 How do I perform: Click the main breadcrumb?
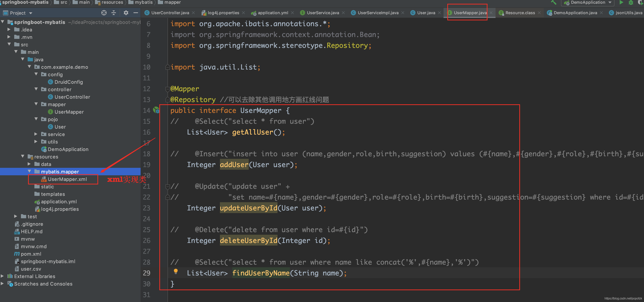82,2
